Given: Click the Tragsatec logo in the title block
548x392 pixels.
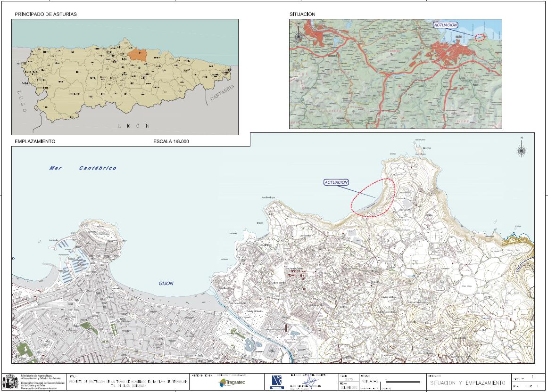Looking at the screenshot, I should point(231,382).
